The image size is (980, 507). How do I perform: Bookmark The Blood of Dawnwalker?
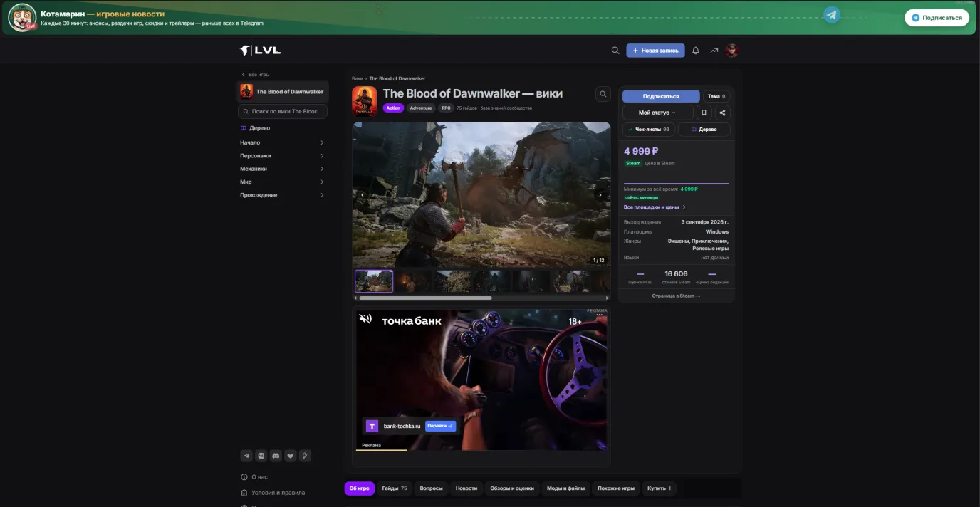click(x=704, y=113)
